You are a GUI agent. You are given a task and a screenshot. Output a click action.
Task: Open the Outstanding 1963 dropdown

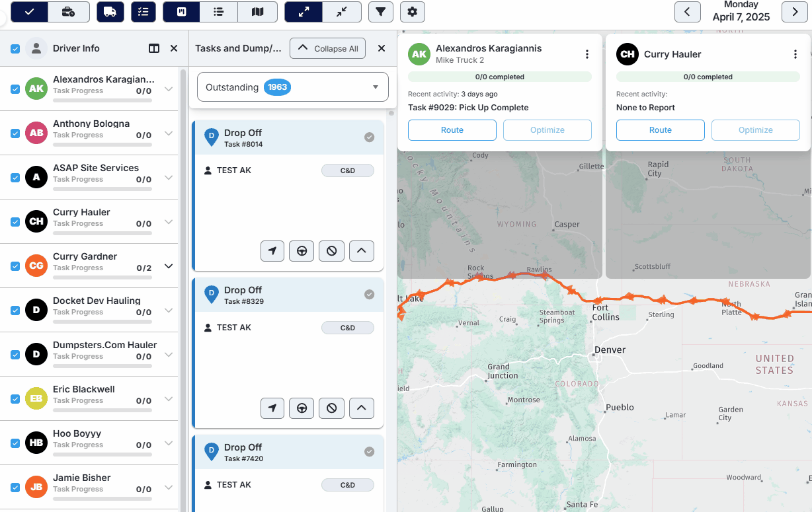293,87
